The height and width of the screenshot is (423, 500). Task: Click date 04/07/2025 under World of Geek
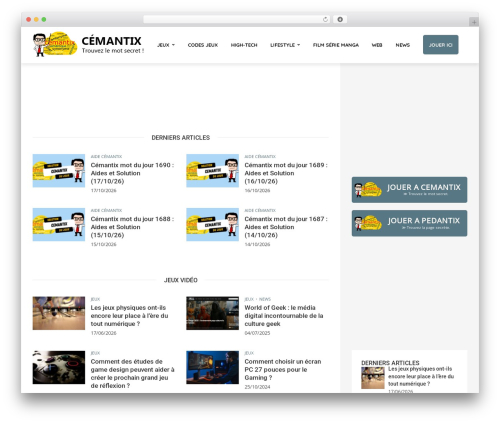coord(257,333)
